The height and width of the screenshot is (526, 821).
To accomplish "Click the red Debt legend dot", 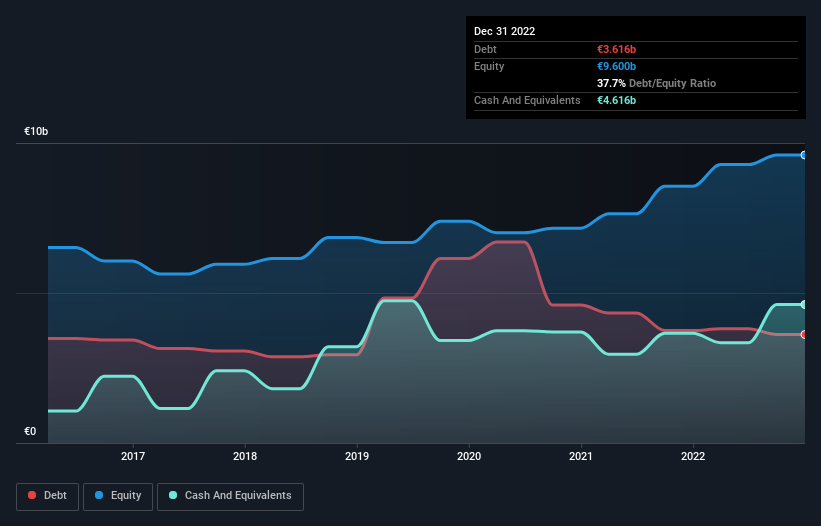I will point(32,495).
